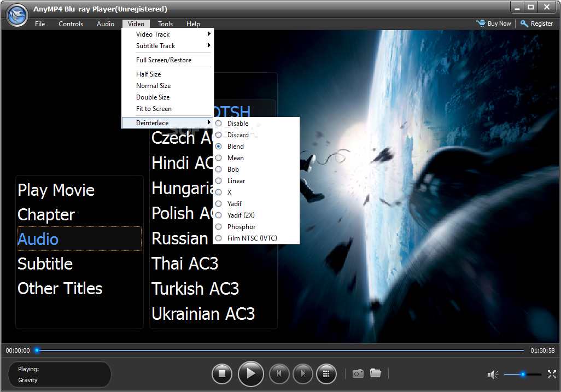Click the Buy Now link

(499, 24)
